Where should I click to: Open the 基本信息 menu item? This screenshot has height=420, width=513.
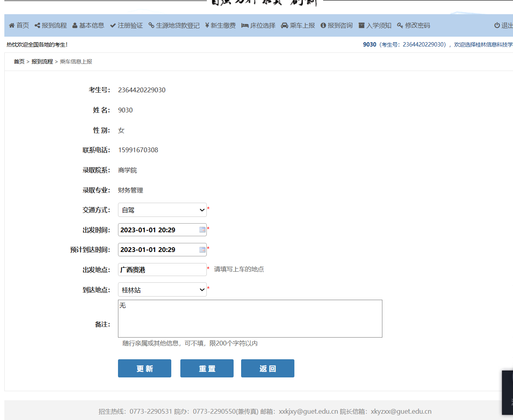88,26
